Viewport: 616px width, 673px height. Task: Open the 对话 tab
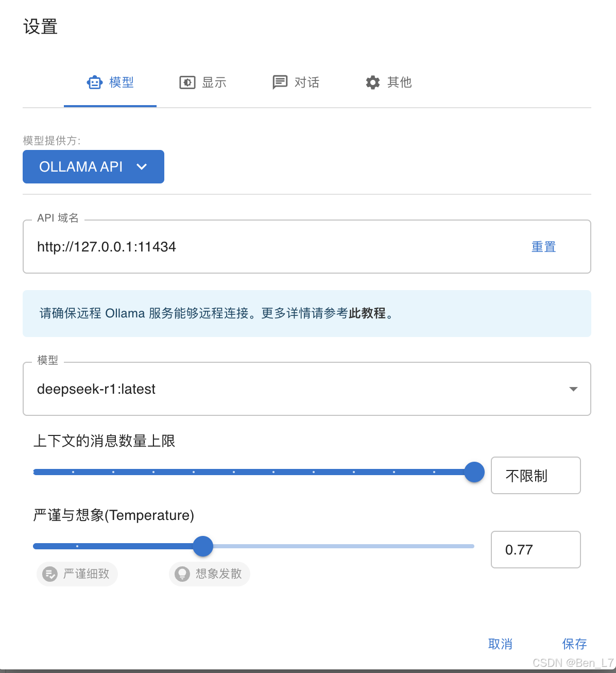296,82
